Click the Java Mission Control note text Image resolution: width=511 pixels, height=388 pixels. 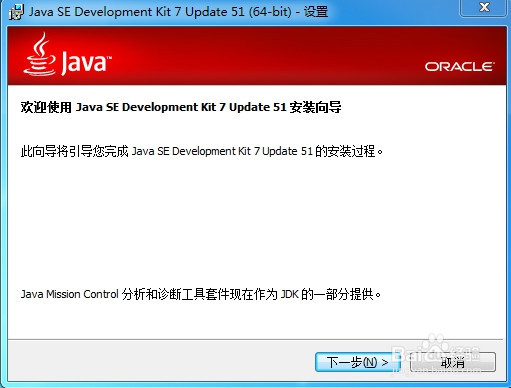pos(201,294)
